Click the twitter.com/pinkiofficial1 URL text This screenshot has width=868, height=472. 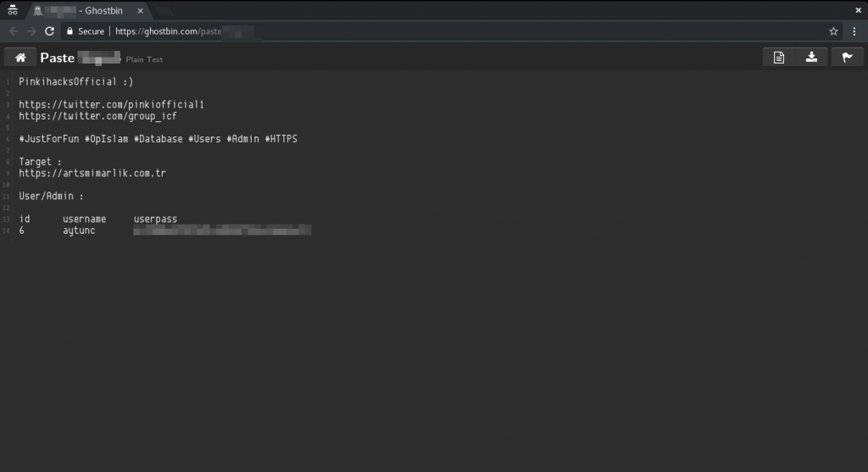click(x=111, y=105)
